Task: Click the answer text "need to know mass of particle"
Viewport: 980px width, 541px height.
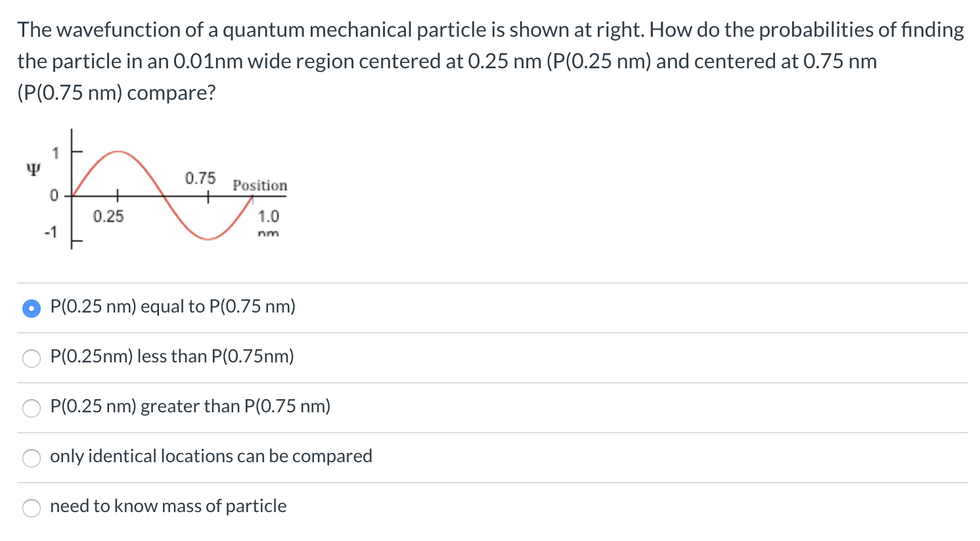Action: coord(168,506)
